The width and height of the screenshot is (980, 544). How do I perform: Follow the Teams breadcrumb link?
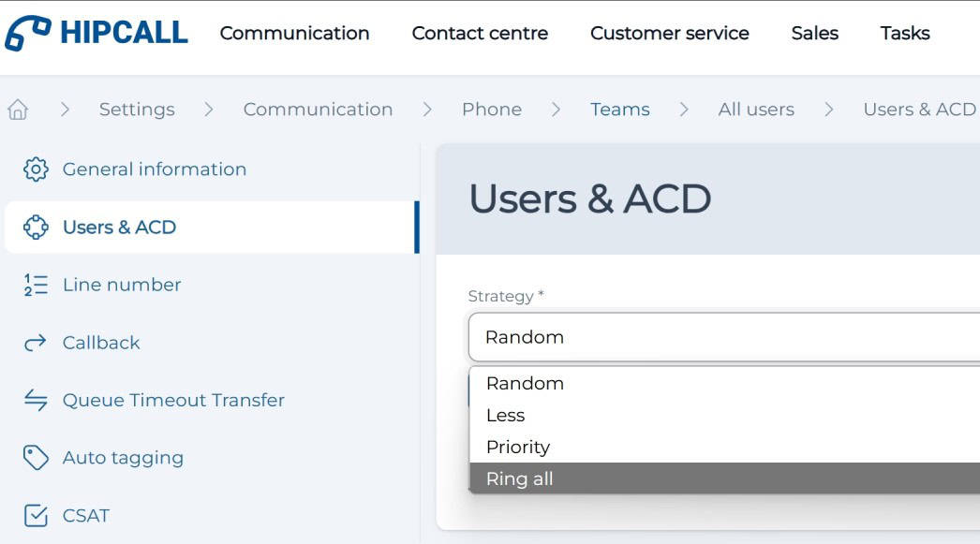pos(619,110)
